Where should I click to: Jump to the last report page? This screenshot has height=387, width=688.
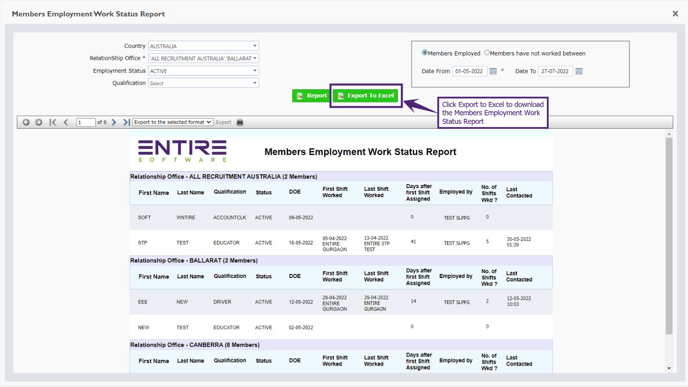126,122
